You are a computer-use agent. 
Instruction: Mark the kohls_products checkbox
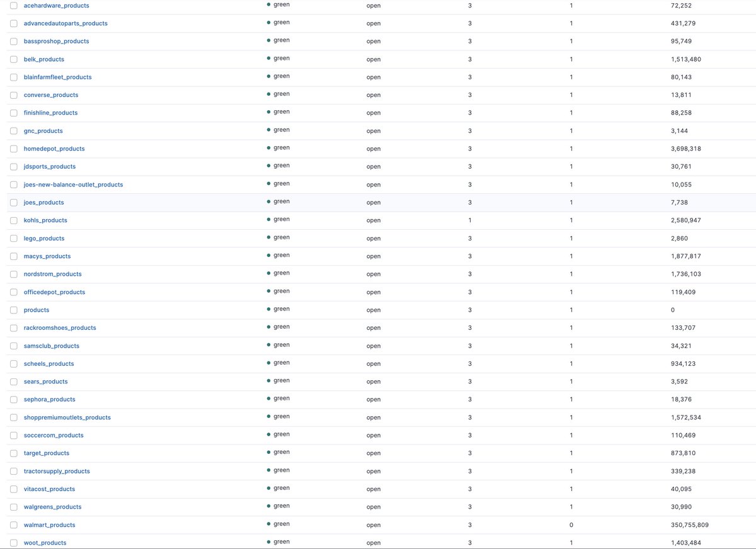coord(14,220)
